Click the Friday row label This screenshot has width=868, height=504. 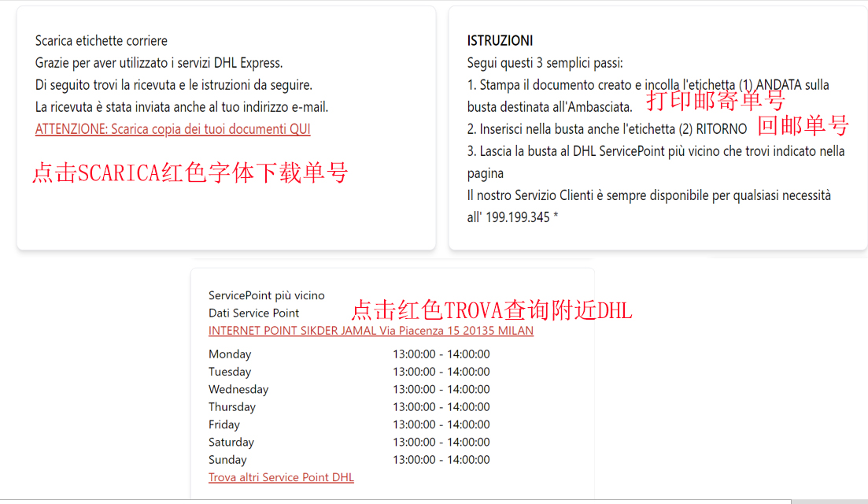[x=224, y=424]
